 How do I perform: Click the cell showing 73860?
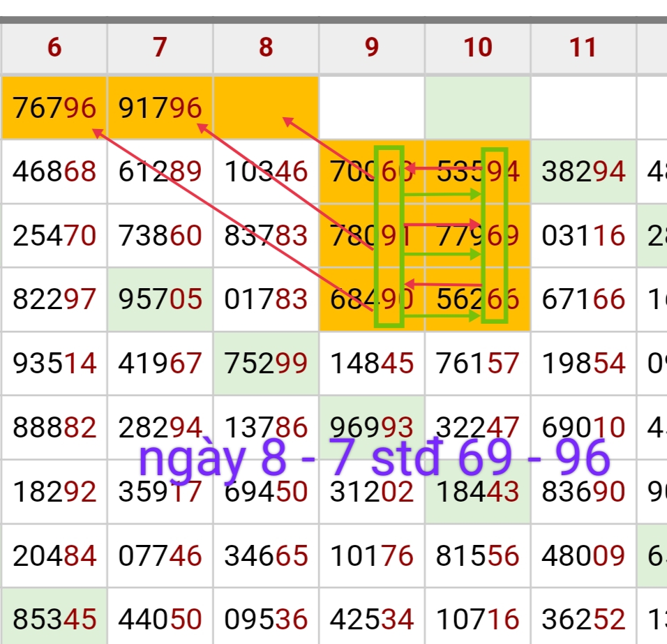click(160, 236)
